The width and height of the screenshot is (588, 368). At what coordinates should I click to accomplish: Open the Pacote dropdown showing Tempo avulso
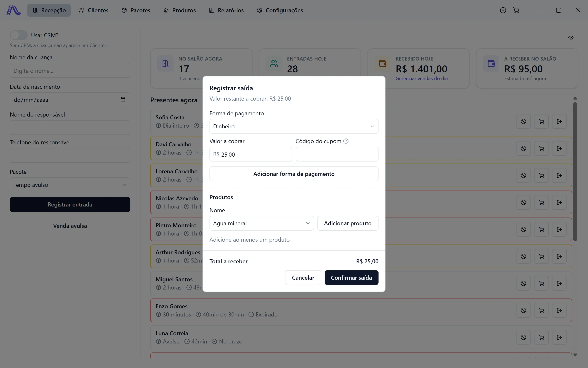[x=70, y=185]
